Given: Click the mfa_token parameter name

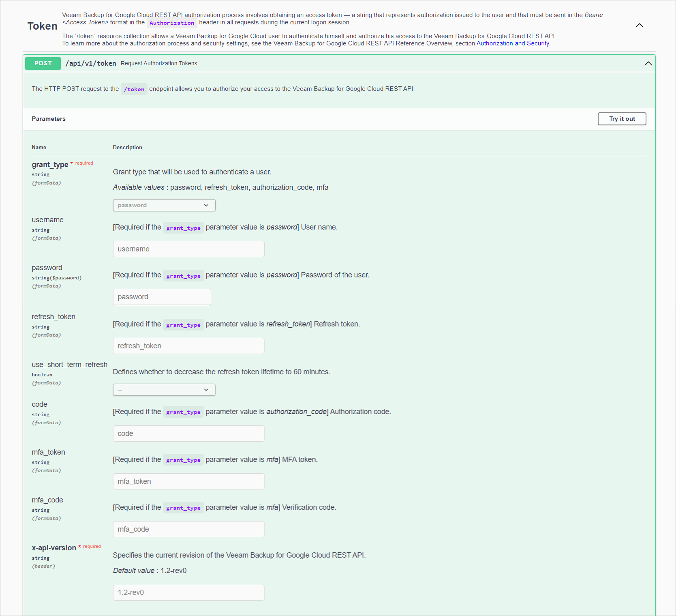Looking at the screenshot, I should (49, 452).
